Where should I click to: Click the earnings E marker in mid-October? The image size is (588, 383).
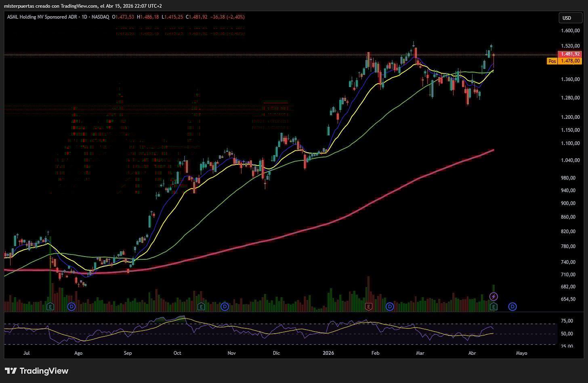click(201, 307)
